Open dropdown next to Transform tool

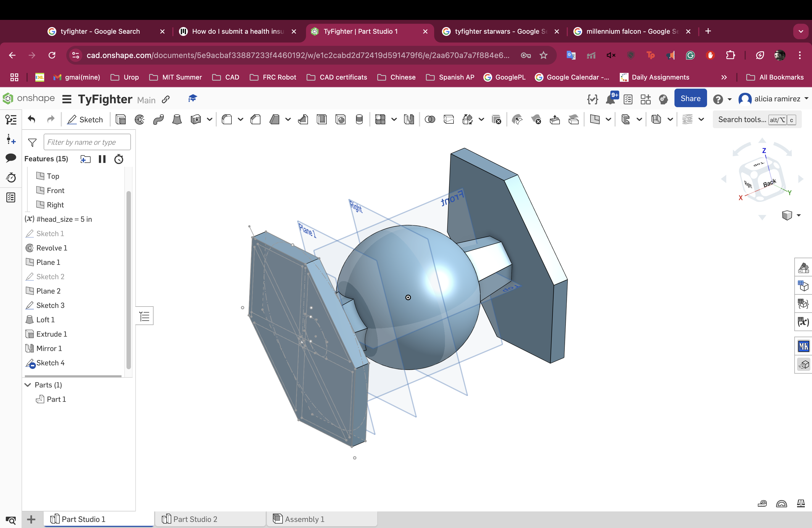pos(481,120)
